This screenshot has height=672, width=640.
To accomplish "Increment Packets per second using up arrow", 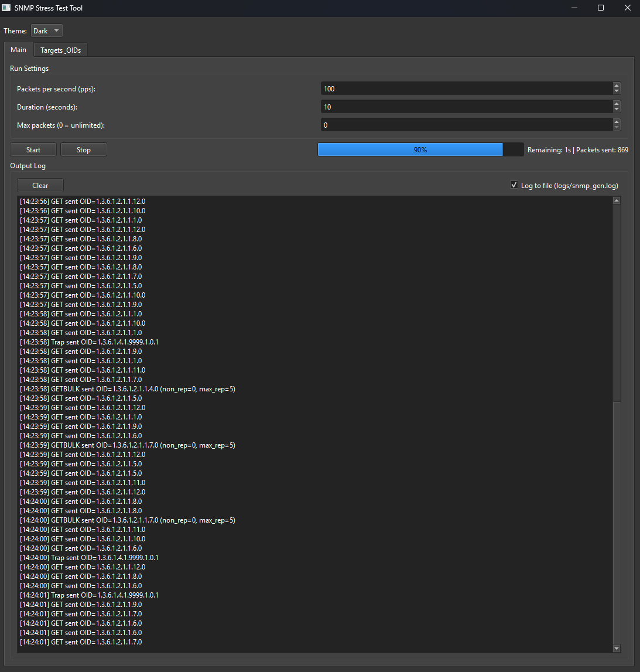I will [x=617, y=86].
